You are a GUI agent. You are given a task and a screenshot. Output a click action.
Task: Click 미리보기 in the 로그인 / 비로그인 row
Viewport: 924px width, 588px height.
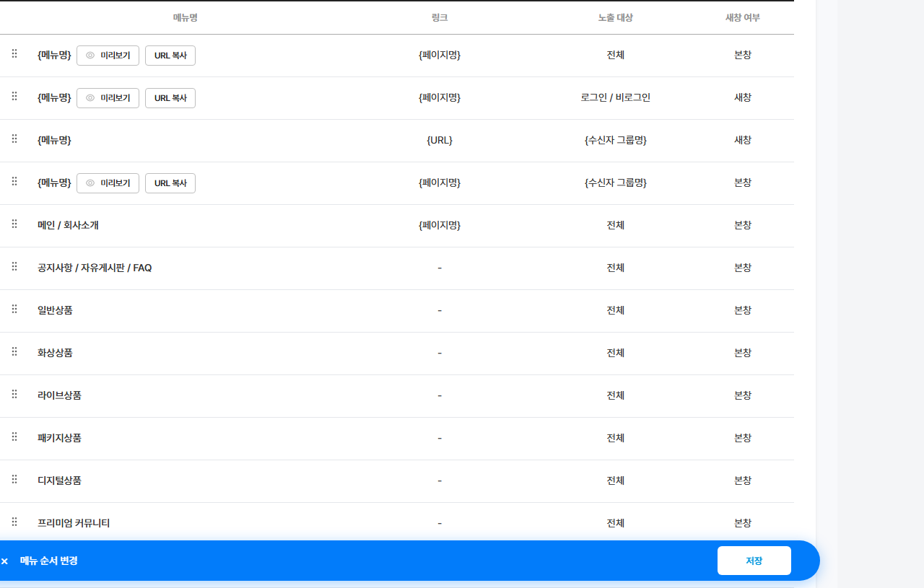[x=108, y=98]
